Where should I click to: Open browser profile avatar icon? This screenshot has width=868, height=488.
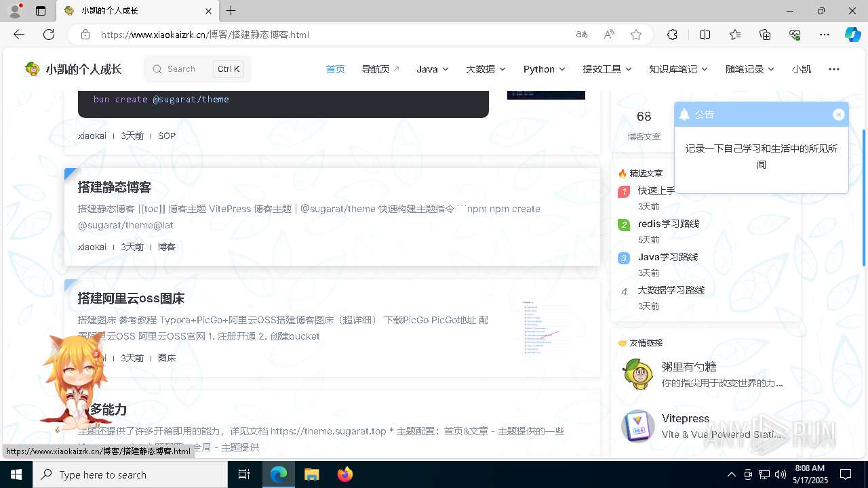pyautogui.click(x=14, y=11)
